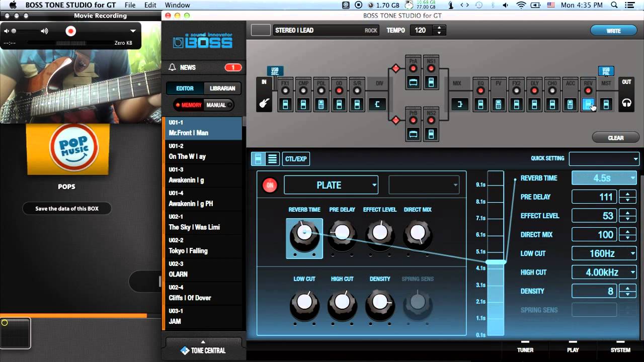The height and width of the screenshot is (362, 644).
Task: Toggle the OD red on/off light
Action: point(339,90)
